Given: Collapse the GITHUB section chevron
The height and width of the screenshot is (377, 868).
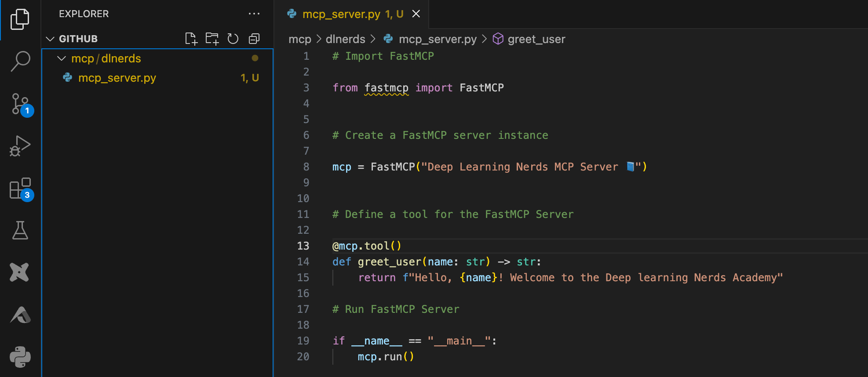Looking at the screenshot, I should coord(50,39).
